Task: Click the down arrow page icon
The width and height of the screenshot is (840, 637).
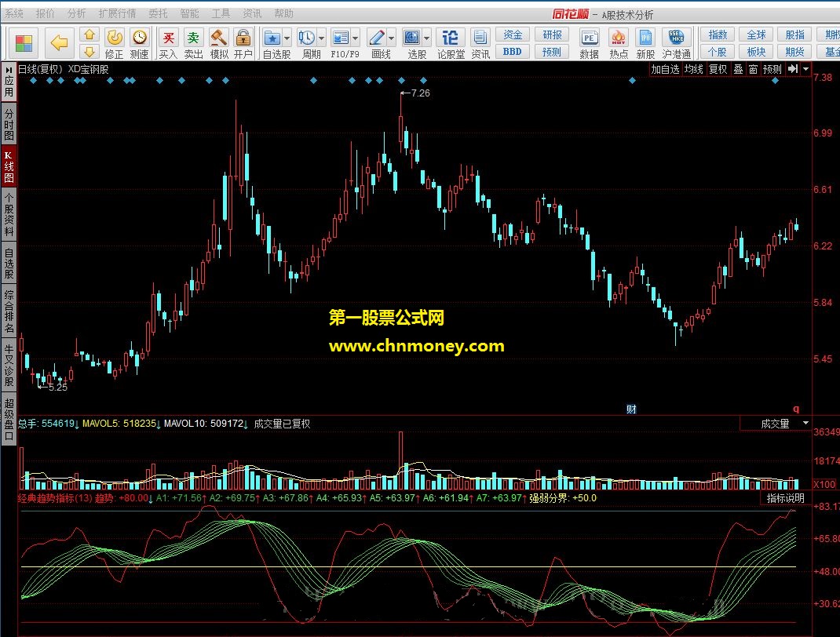Action: (89, 52)
